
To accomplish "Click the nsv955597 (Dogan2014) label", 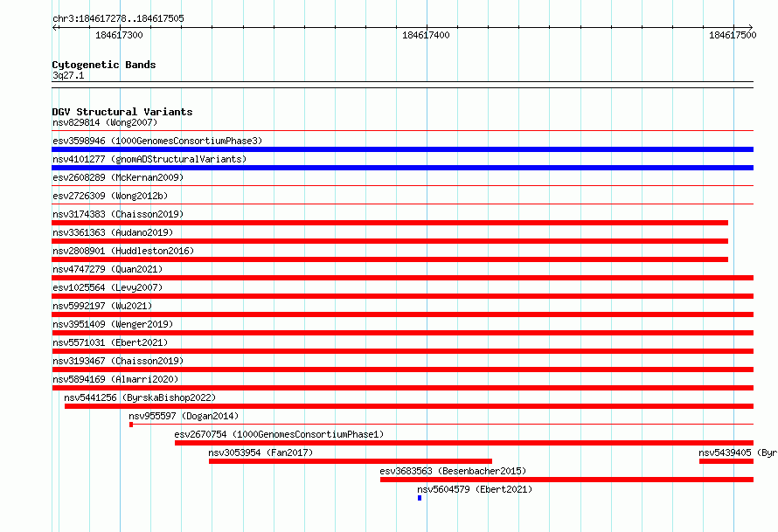I will (x=184, y=416).
